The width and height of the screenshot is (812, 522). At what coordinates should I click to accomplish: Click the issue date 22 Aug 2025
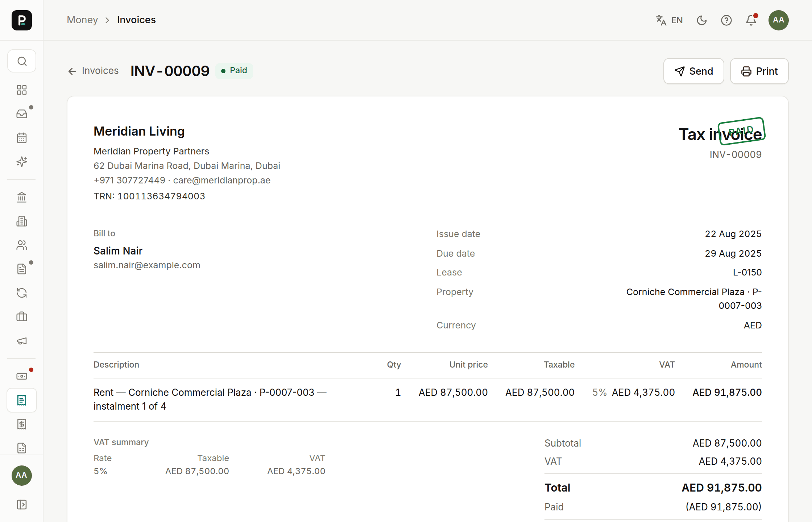point(733,234)
